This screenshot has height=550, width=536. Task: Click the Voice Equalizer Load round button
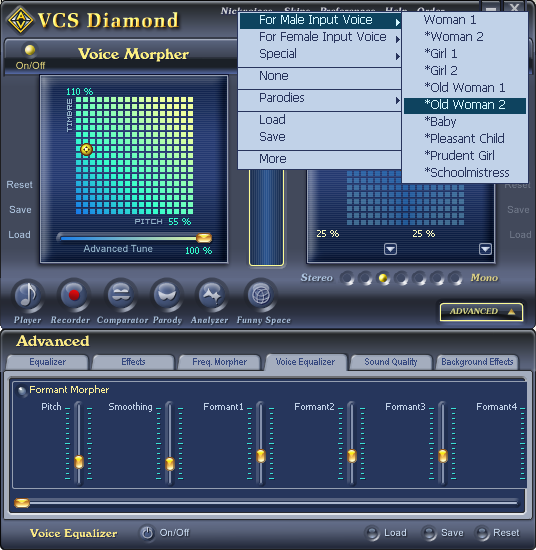(x=372, y=533)
